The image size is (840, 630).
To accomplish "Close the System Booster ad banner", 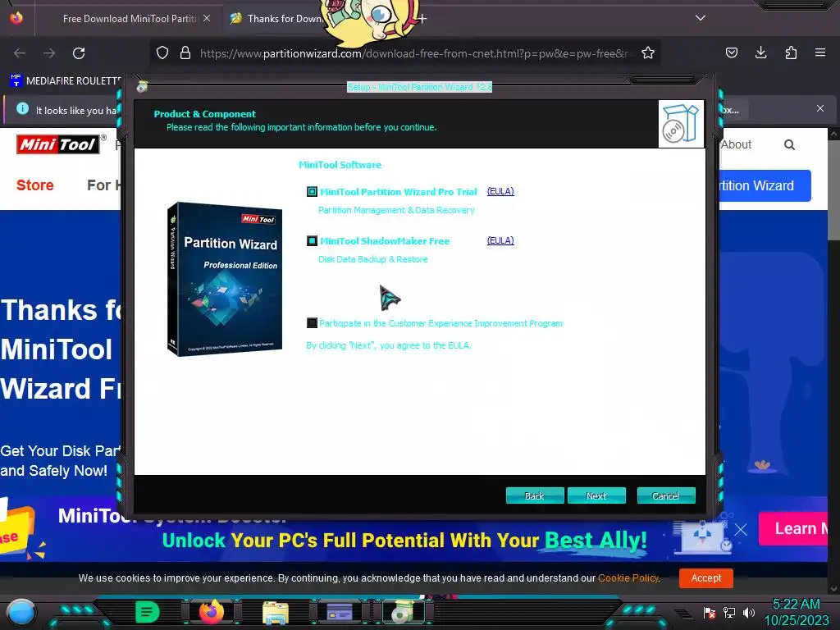I will tap(741, 530).
